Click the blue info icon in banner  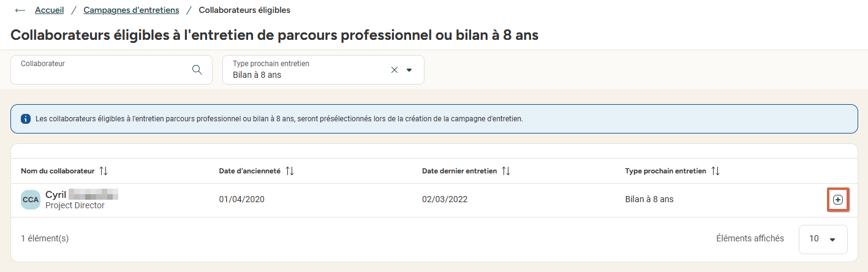(26, 119)
